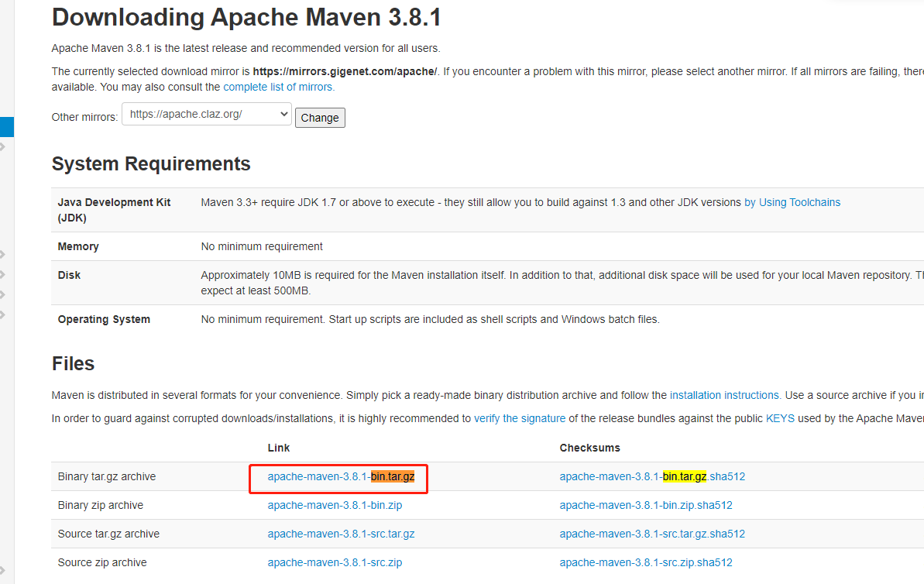Click the mirror URL https://mirrors.gigenet.com/apache/
The image size is (924, 584).
click(345, 72)
